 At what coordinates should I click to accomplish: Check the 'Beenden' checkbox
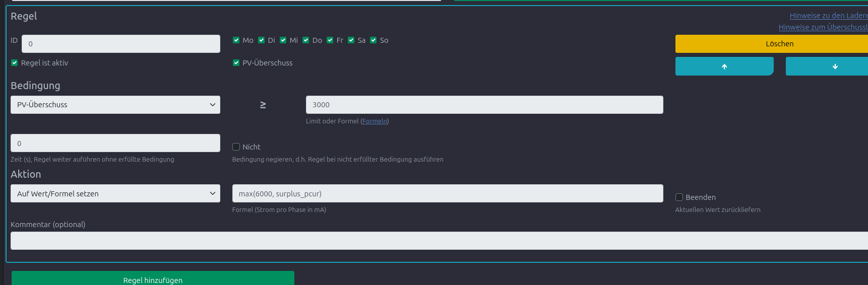coord(679,197)
